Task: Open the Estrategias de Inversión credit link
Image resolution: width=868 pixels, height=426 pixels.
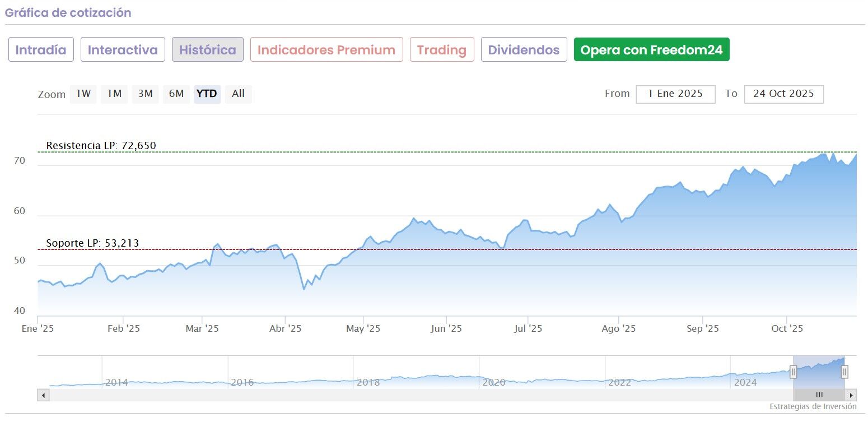Action: (x=813, y=406)
